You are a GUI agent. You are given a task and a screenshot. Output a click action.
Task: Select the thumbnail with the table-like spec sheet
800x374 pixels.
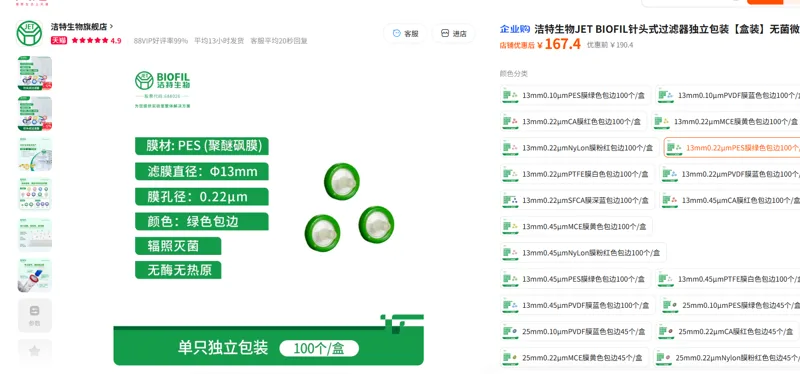coord(35,235)
